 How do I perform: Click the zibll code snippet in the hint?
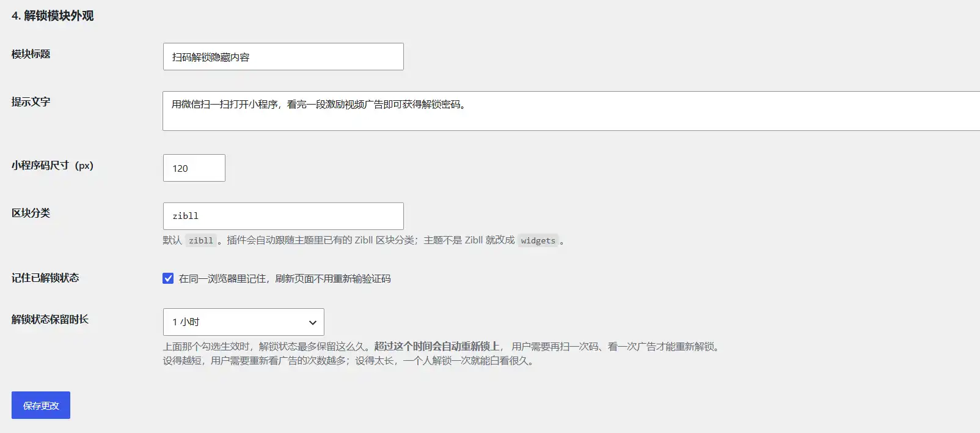tap(201, 240)
